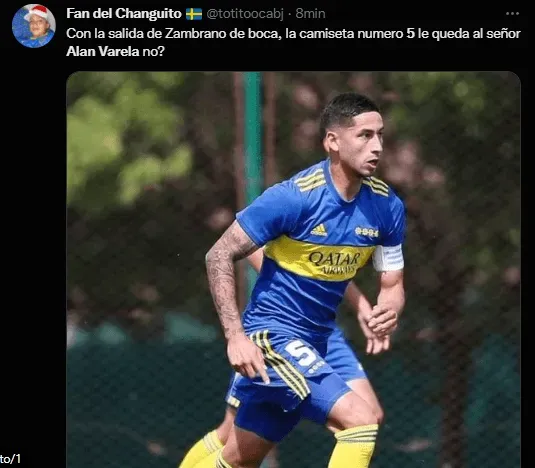Click the white captain armband in photo
Image resolution: width=535 pixels, height=468 pixels.
point(388,258)
